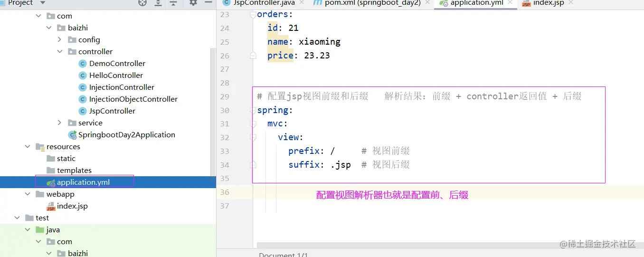Select the InjectionObjectController class icon

coord(83,99)
